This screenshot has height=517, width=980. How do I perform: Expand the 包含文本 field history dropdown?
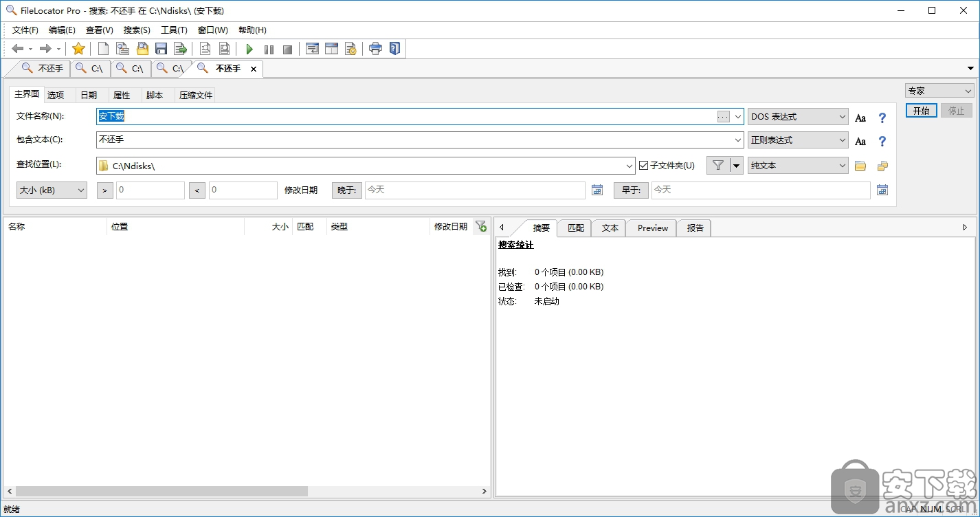pos(738,140)
